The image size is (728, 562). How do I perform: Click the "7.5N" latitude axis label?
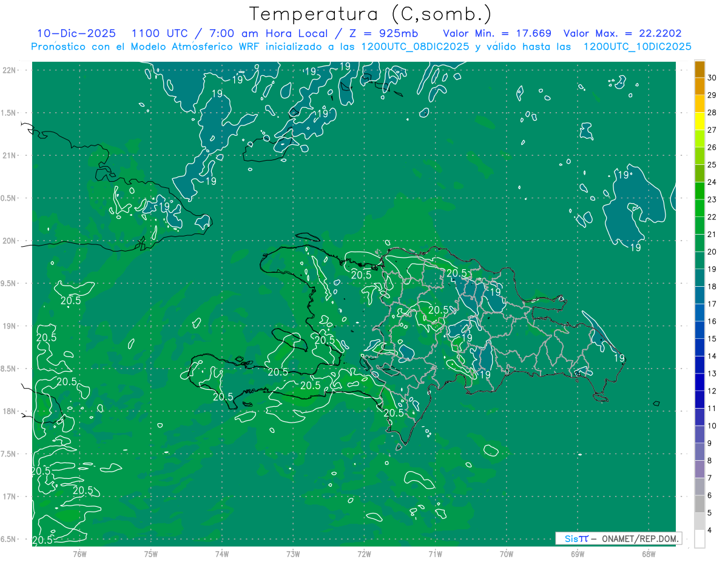click(x=9, y=454)
